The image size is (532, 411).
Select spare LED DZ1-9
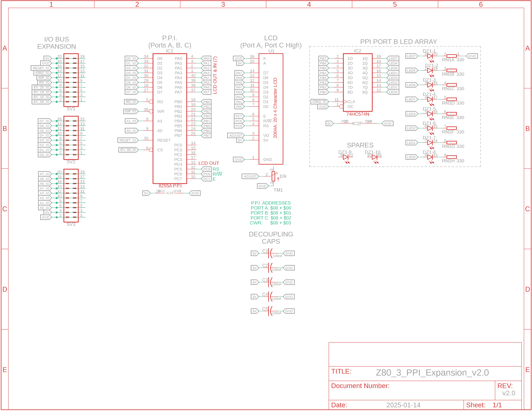[345, 157]
